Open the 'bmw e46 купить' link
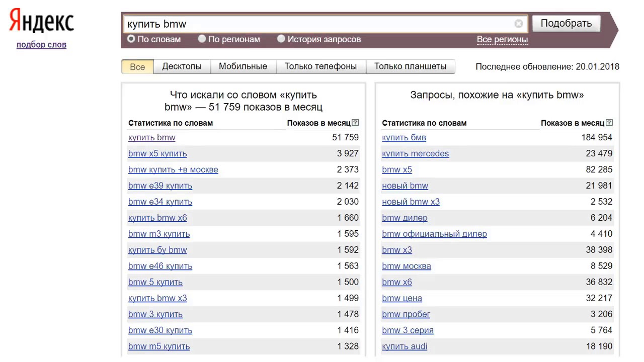This screenshot has width=644, height=362. [x=160, y=266]
